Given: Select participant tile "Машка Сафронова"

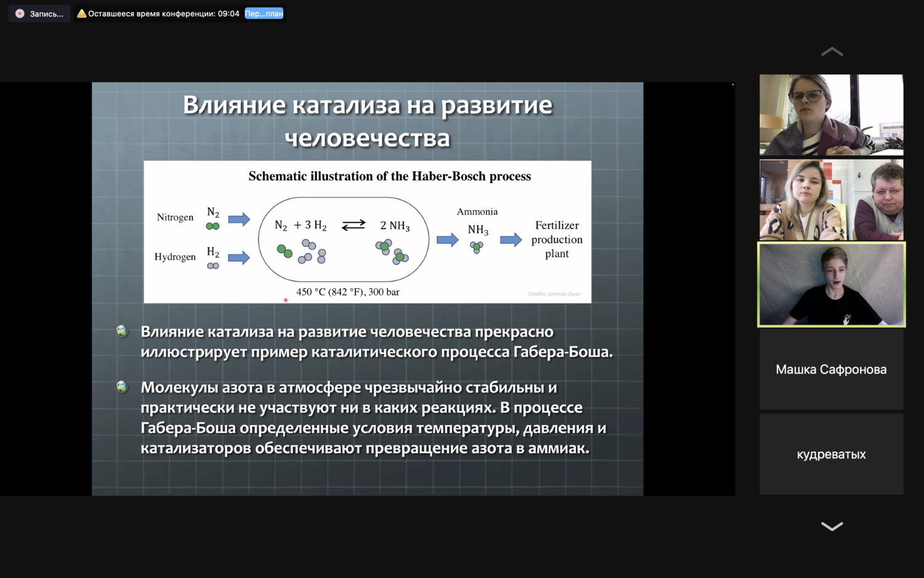Looking at the screenshot, I should [x=831, y=370].
